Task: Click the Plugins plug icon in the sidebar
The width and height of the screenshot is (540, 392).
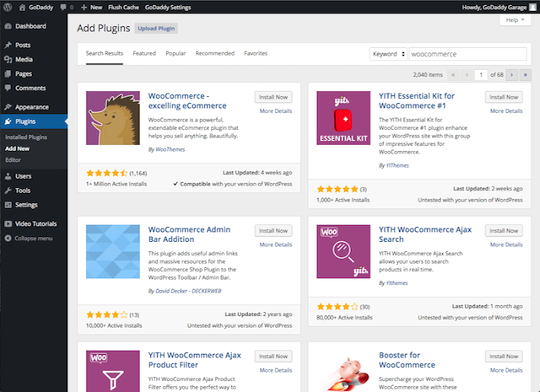Action: tap(8, 121)
